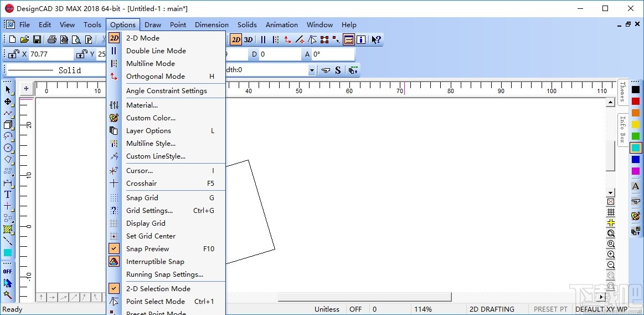Open the Solids menu
Viewport: 644px width, 315px height.
click(x=247, y=24)
